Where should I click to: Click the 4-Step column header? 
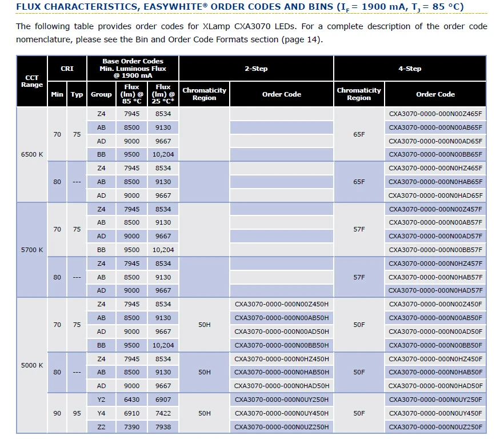[x=410, y=69]
